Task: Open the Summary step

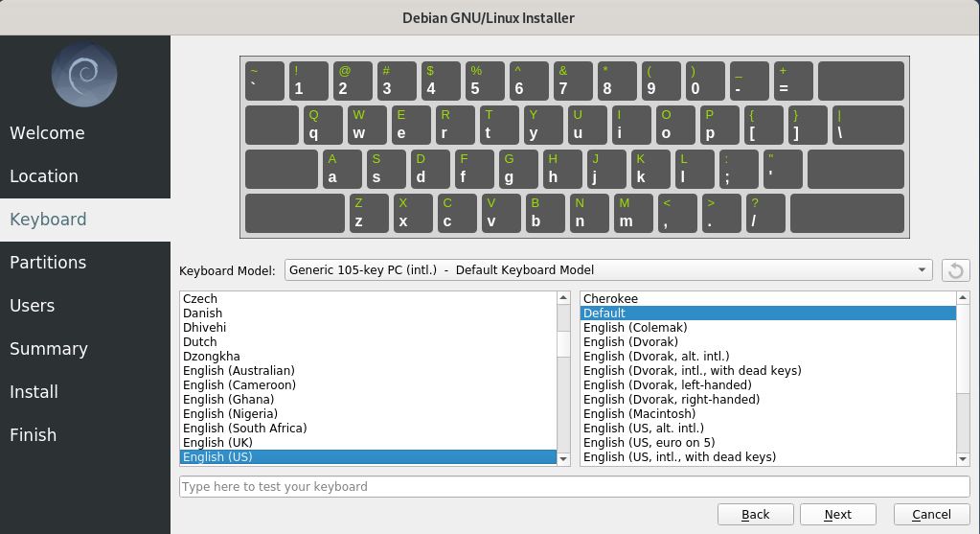Action: point(85,349)
